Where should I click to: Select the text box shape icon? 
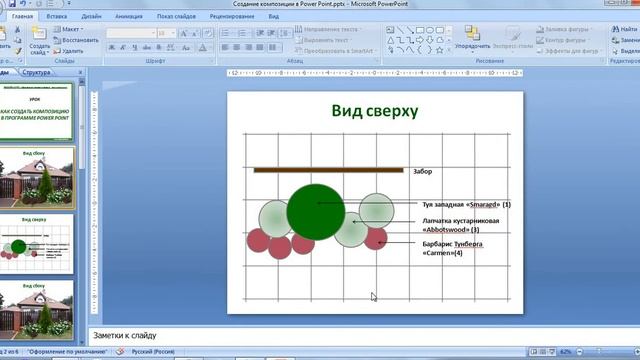pos(391,30)
